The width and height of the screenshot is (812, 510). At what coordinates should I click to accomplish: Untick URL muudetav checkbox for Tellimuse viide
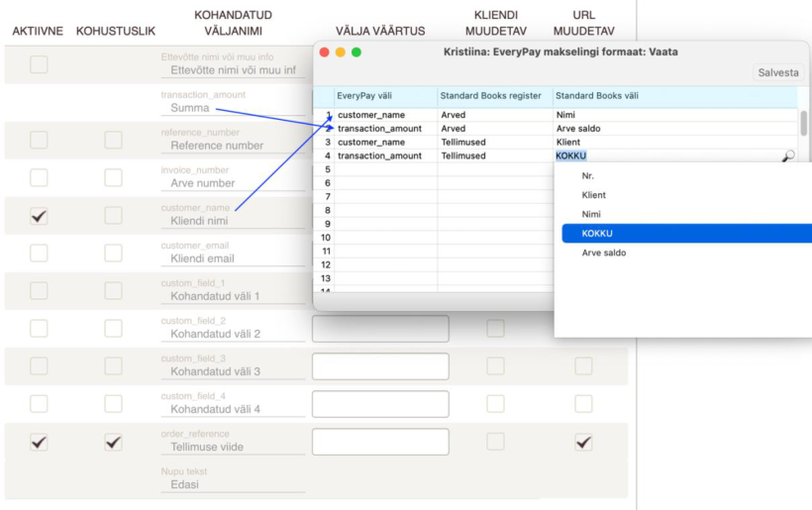(x=583, y=442)
